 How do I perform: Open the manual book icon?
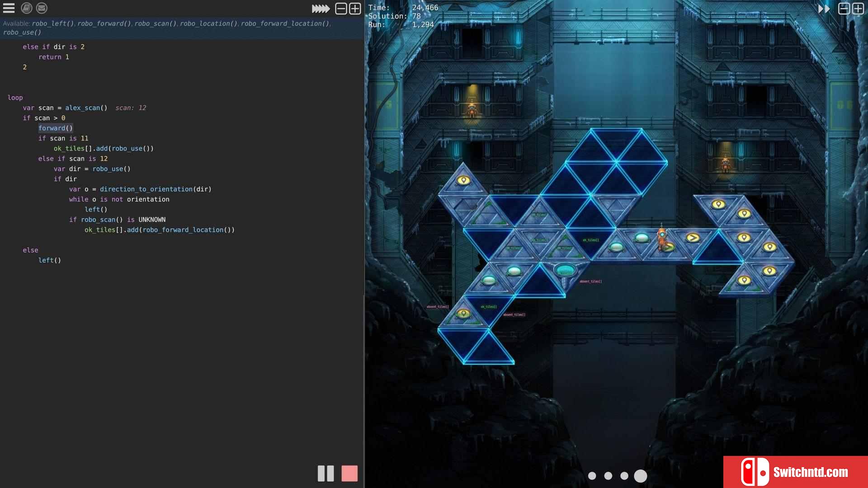pyautogui.click(x=26, y=8)
